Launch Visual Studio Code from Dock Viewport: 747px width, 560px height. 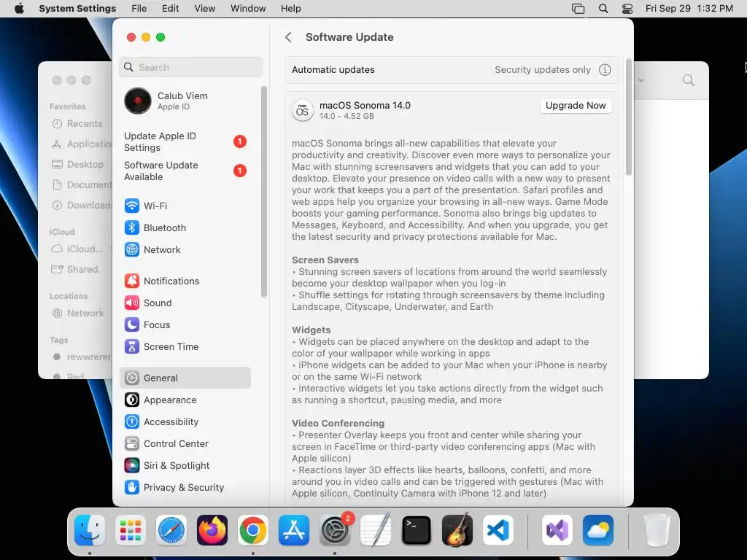(x=498, y=530)
